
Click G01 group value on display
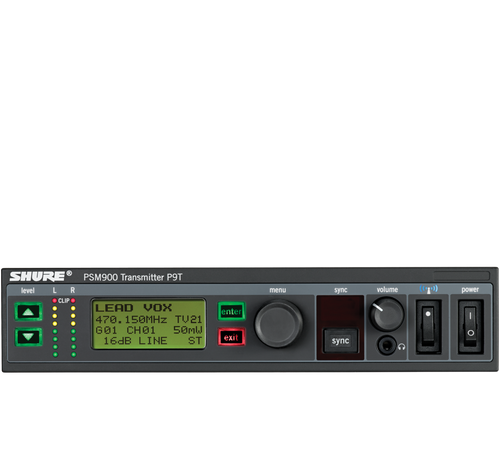coord(106,330)
